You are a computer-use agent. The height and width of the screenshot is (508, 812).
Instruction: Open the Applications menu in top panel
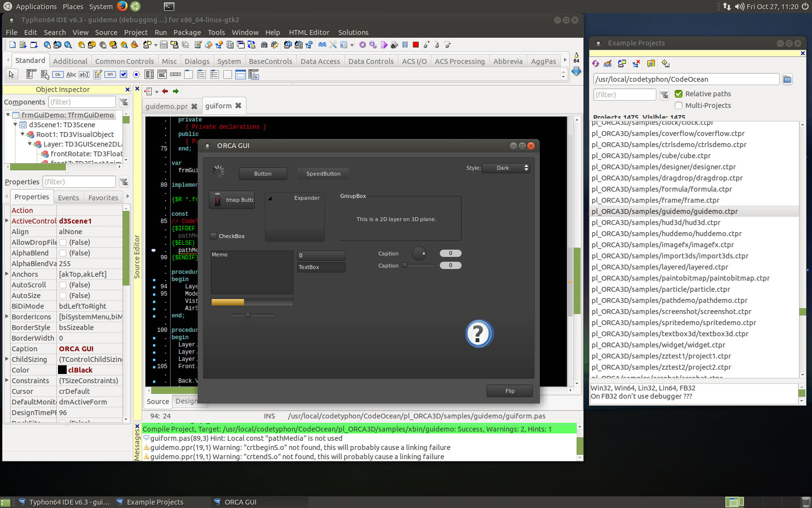[x=36, y=6]
